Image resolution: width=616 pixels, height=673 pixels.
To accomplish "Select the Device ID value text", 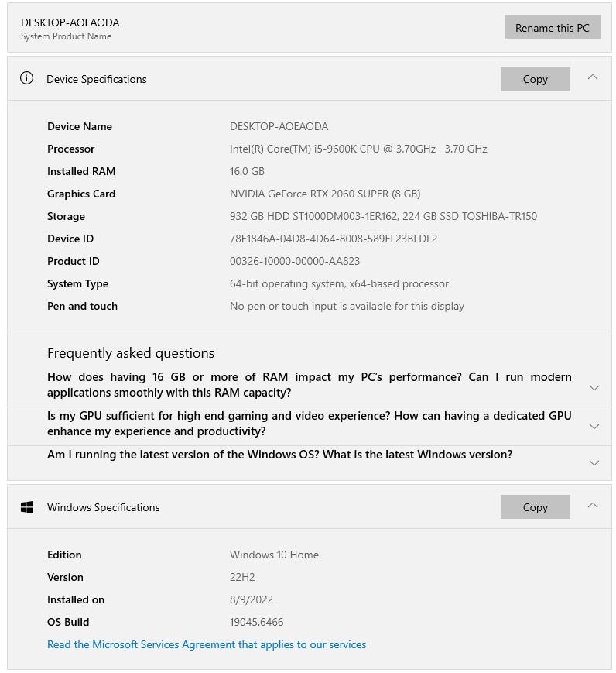I will [x=334, y=239].
